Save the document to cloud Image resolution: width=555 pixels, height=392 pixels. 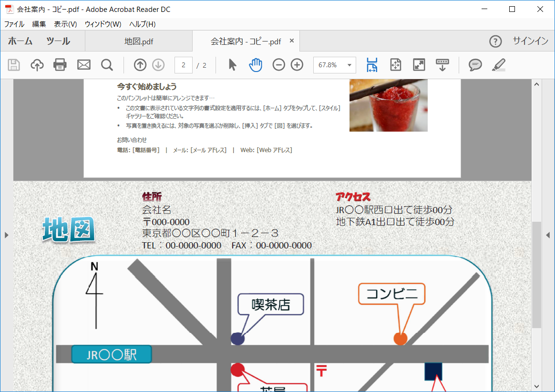pos(37,64)
